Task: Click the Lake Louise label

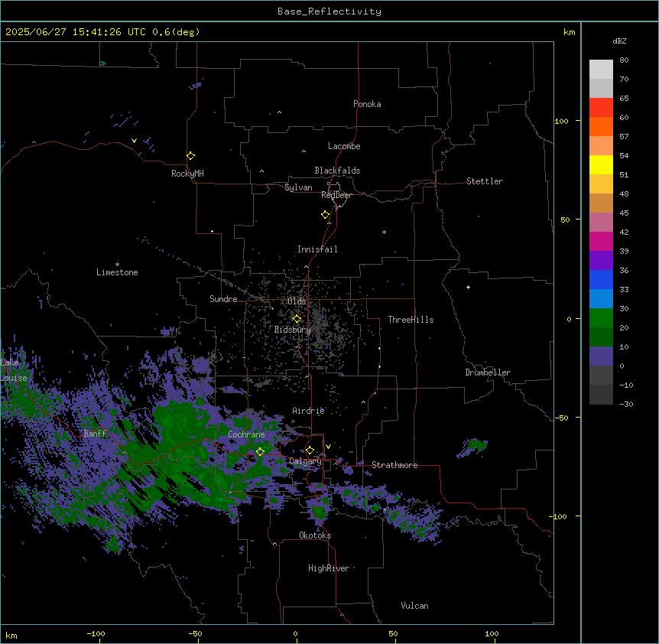Action: (x=14, y=370)
